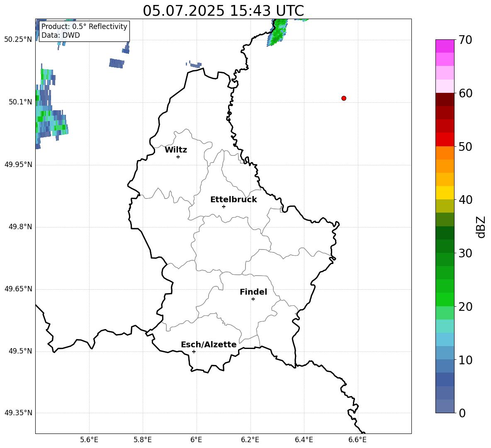Viewport: 491px width, 448px height.
Task: Click longitude label '6.2°E'
Action: [250, 440]
